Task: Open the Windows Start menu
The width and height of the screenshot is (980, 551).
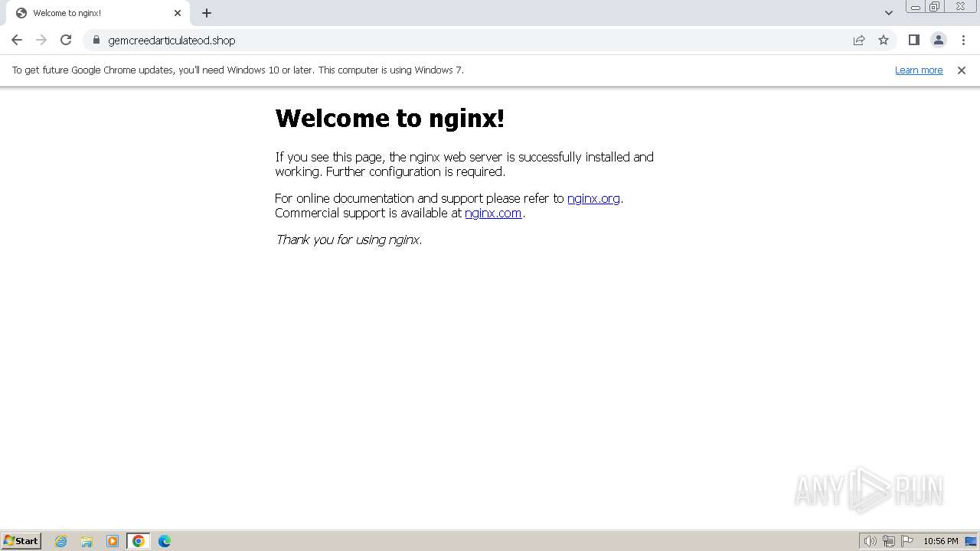Action: click(21, 541)
